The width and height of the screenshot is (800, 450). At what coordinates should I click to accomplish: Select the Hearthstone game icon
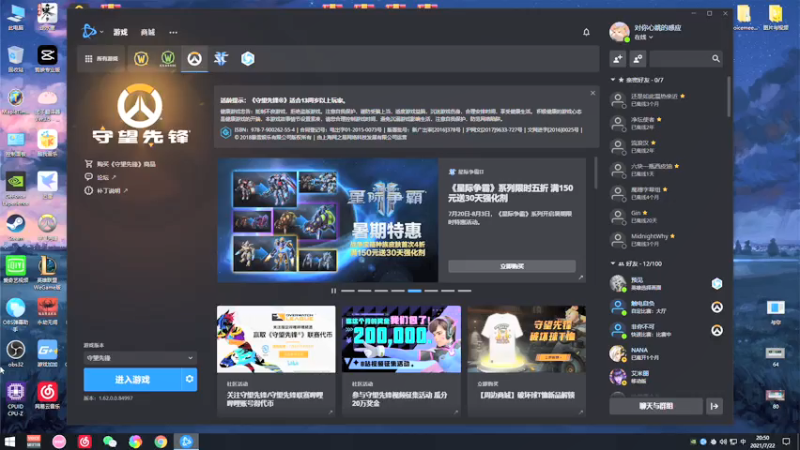point(247,59)
